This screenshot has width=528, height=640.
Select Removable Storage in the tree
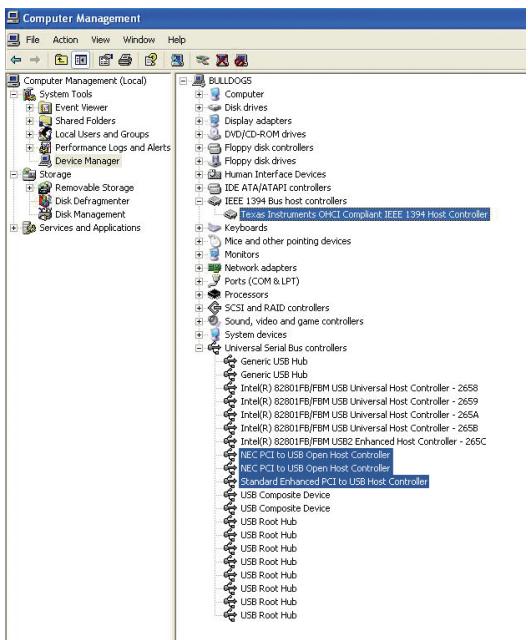pyautogui.click(x=94, y=187)
